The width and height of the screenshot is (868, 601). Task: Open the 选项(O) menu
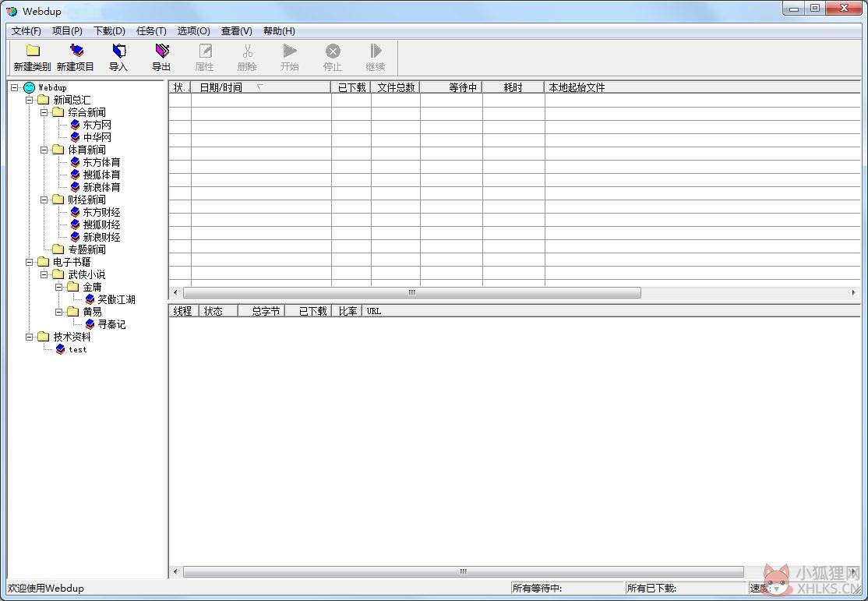(194, 31)
